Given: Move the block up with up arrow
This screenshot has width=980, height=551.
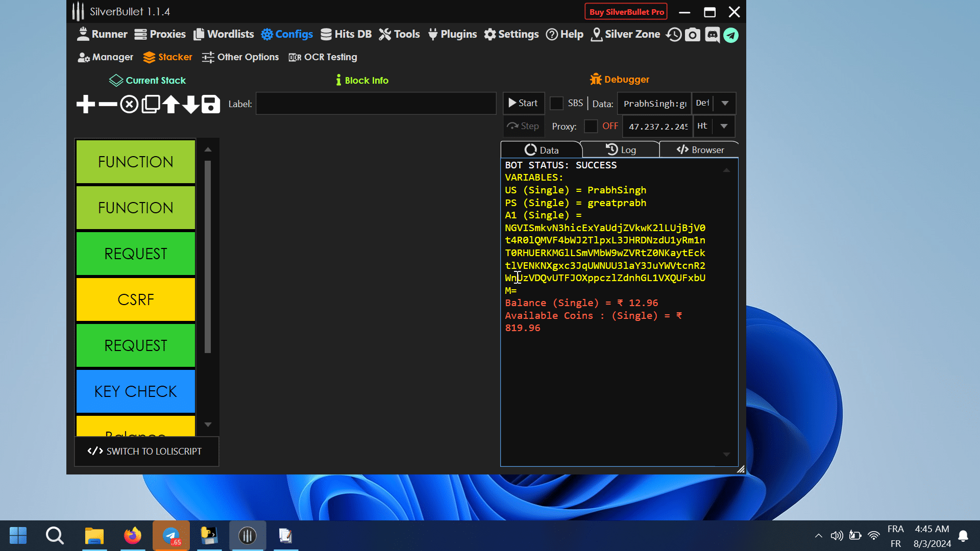Looking at the screenshot, I should 171,104.
